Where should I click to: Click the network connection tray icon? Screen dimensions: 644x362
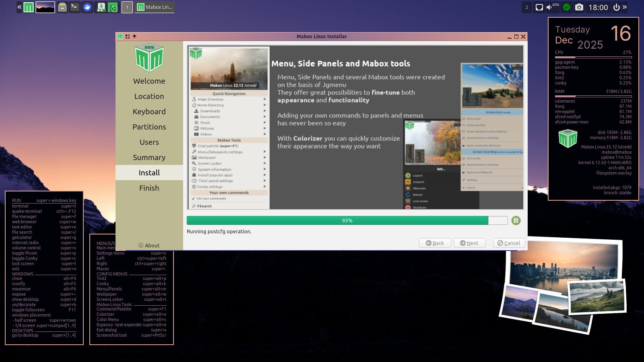[x=539, y=7]
